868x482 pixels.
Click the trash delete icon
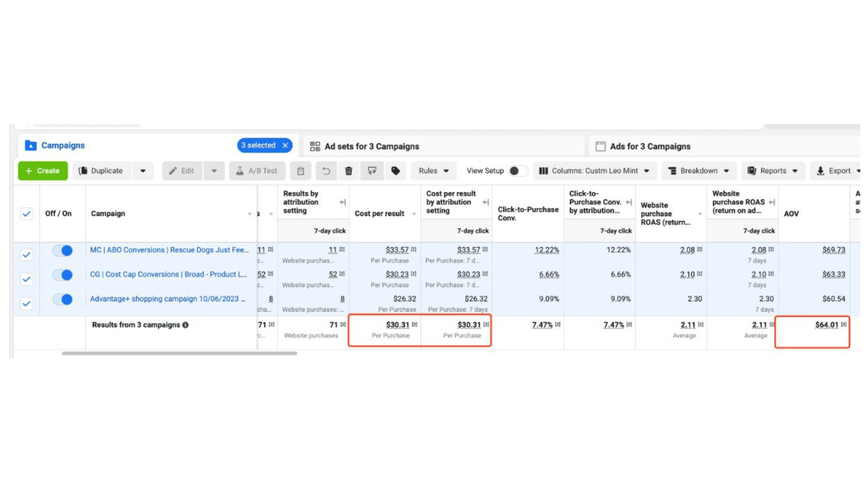[348, 171]
